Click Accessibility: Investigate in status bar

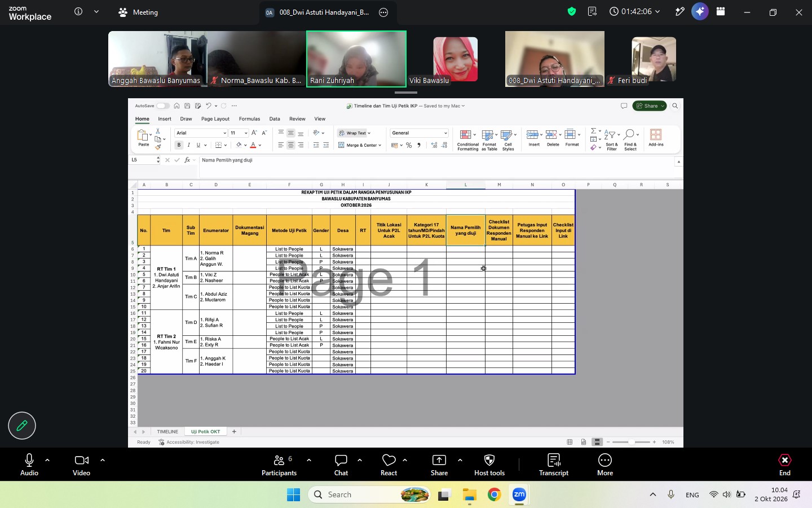[189, 442]
